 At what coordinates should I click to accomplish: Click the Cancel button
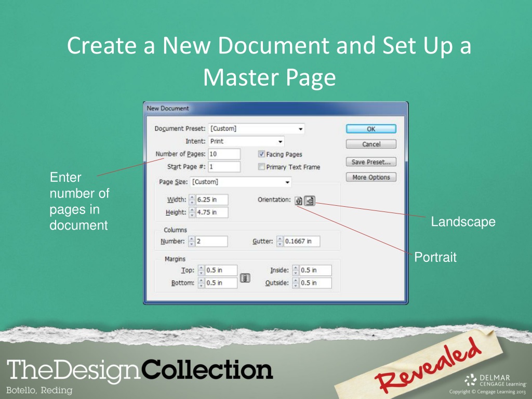pyautogui.click(x=371, y=144)
